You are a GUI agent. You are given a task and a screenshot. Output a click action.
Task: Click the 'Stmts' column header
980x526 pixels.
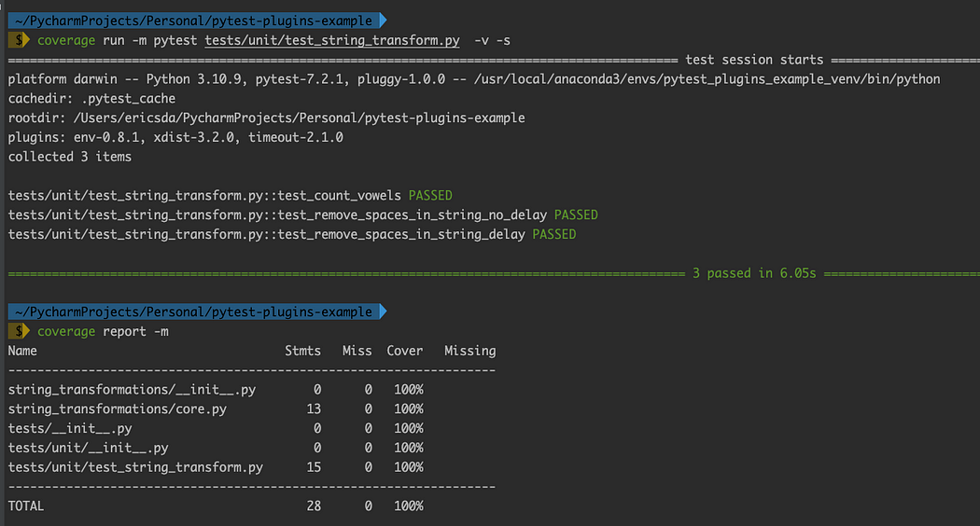(x=303, y=351)
